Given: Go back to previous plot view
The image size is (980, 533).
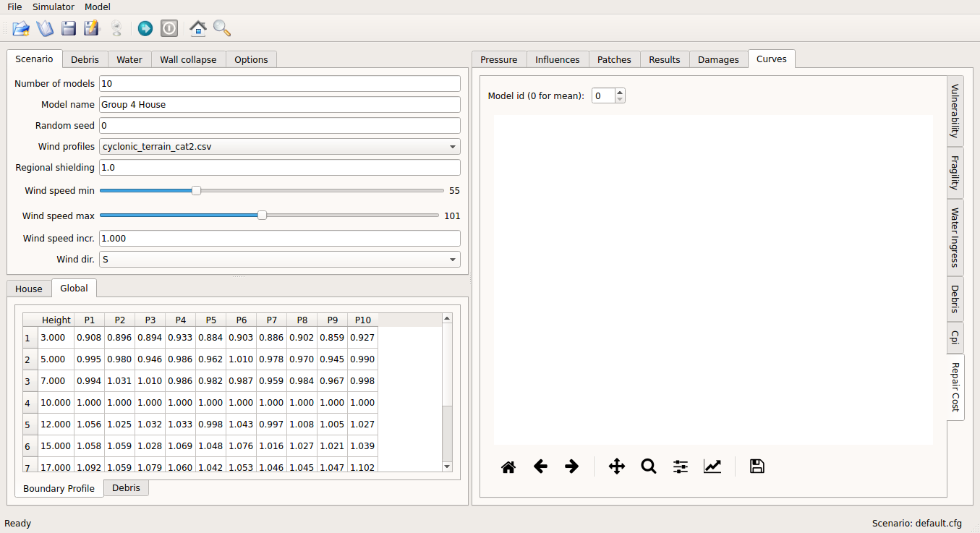Looking at the screenshot, I should point(540,466).
